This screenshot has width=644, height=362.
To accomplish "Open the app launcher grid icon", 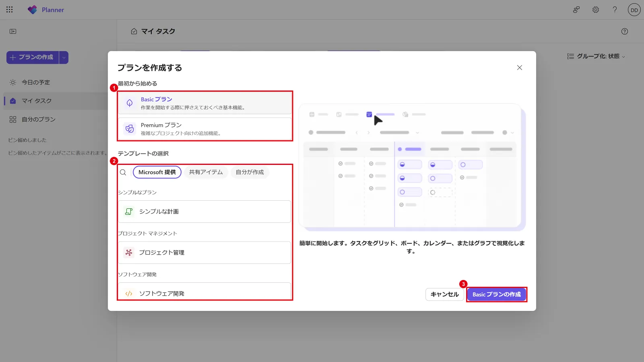I will pyautogui.click(x=10, y=10).
